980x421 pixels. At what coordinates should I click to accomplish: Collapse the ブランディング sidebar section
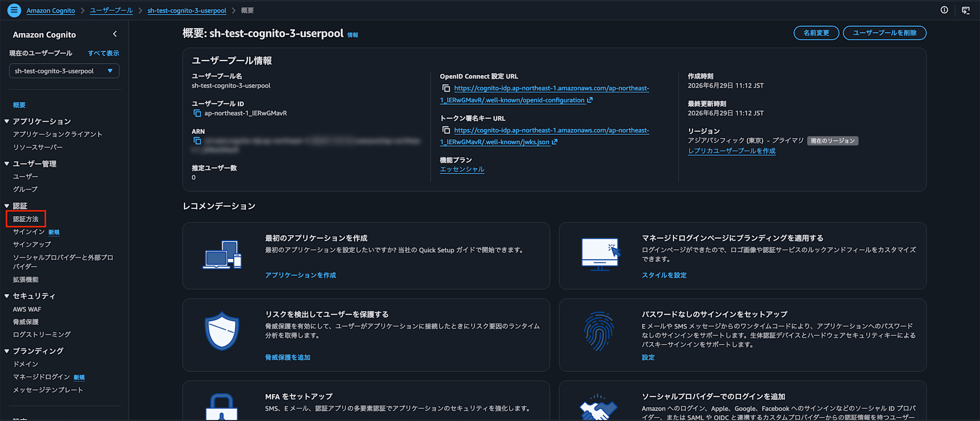(7, 351)
